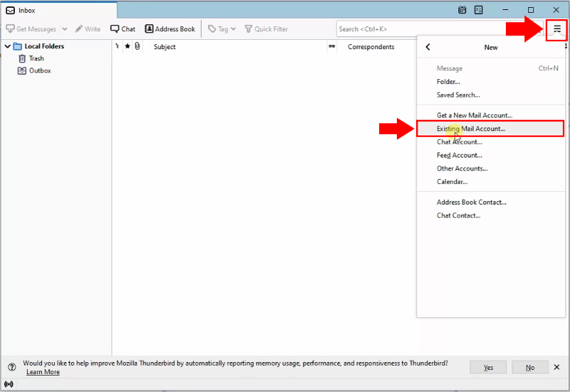The image size is (570, 392).
Task: Select Saved Search... menu entry
Action: 491,95
